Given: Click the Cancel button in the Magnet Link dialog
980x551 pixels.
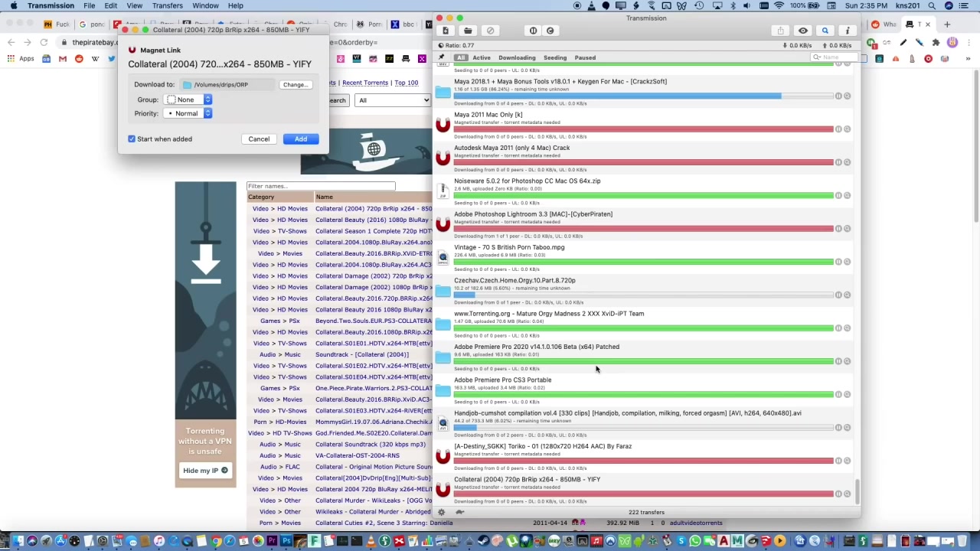Looking at the screenshot, I should click(259, 139).
